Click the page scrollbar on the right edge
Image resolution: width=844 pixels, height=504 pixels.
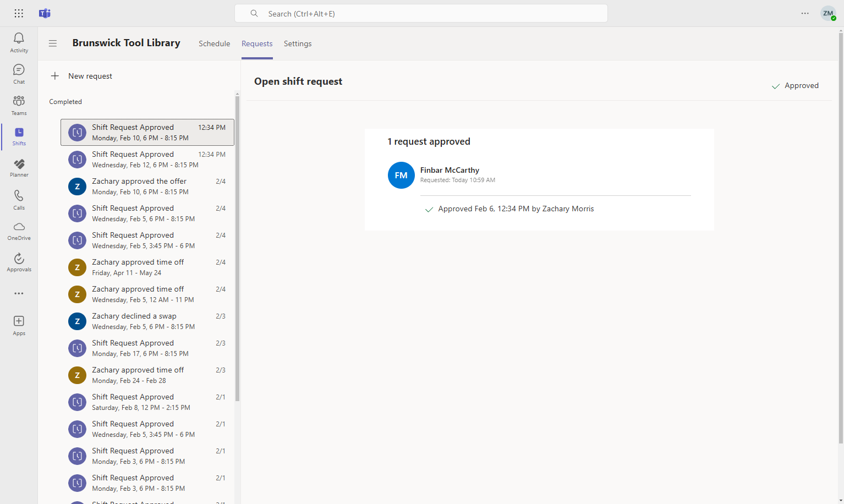(840, 237)
